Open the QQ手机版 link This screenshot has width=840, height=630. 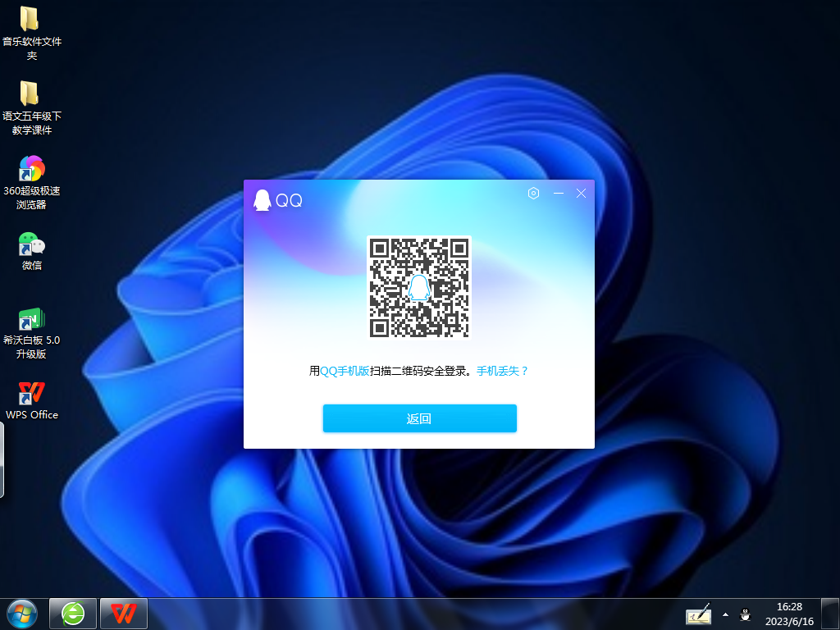(345, 371)
